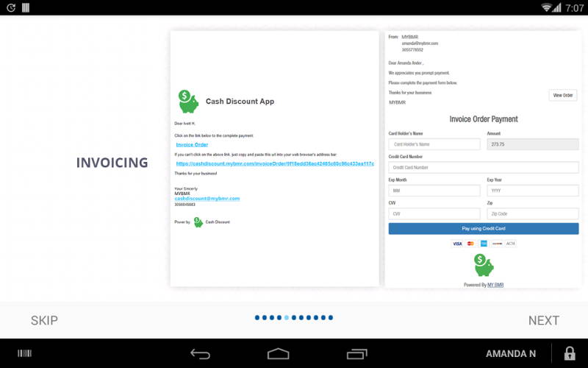Tap the American Express logo

click(x=484, y=244)
